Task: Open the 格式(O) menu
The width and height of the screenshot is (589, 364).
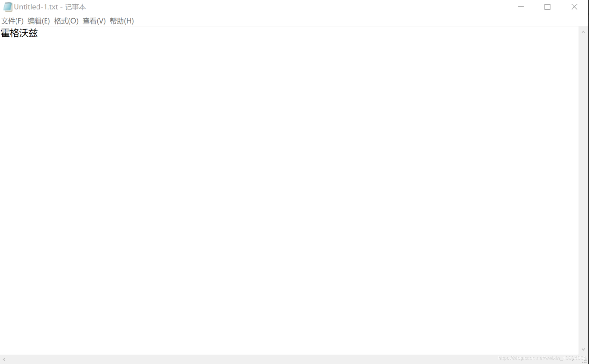Action: 66,21
